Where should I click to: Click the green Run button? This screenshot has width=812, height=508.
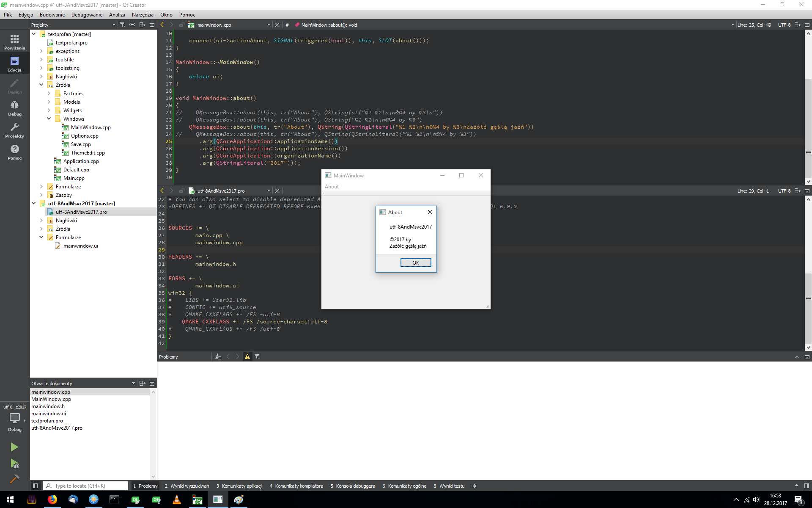point(14,447)
